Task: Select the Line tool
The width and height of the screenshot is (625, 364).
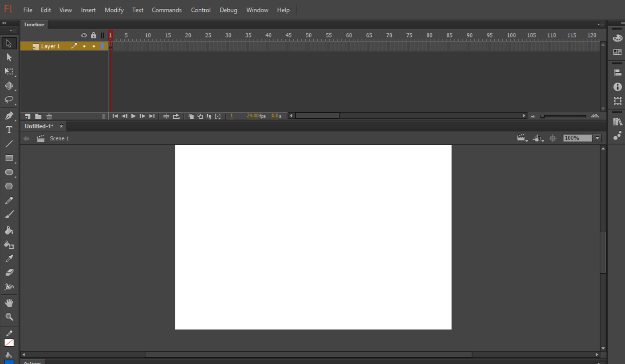Action: tap(9, 144)
